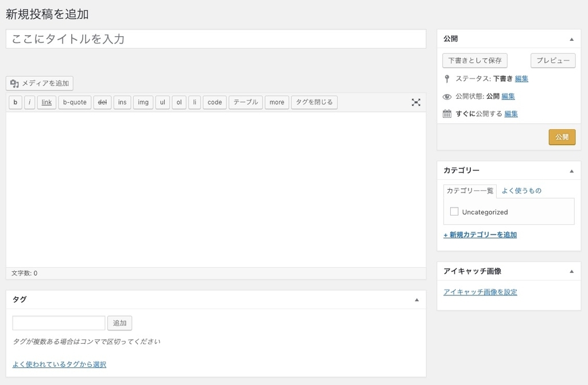Insert the more tag

[277, 102]
